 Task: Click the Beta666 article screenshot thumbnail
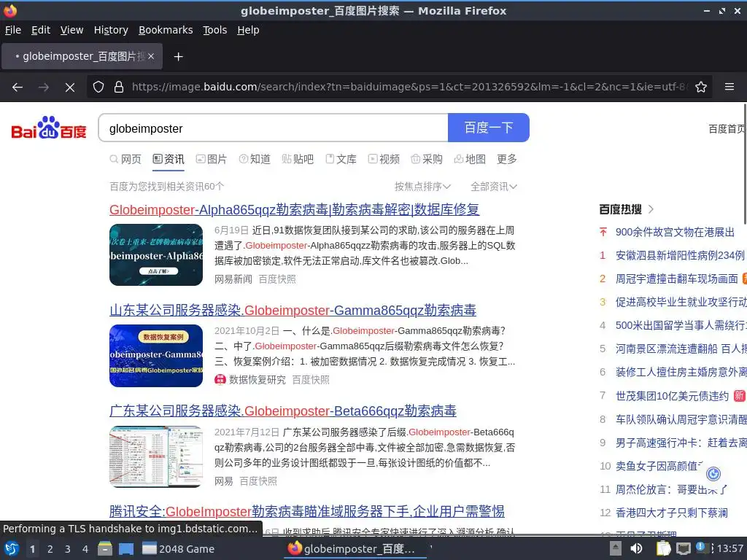(156, 456)
